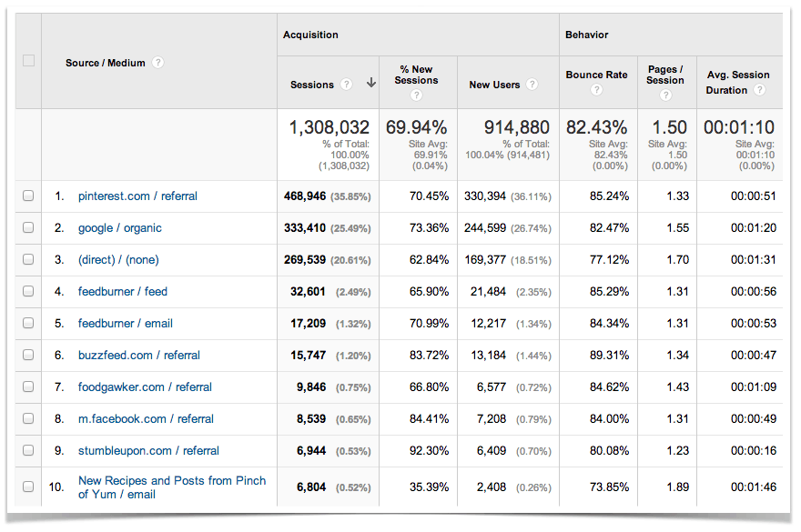Toggle the select-all checkbox in table header

point(28,61)
